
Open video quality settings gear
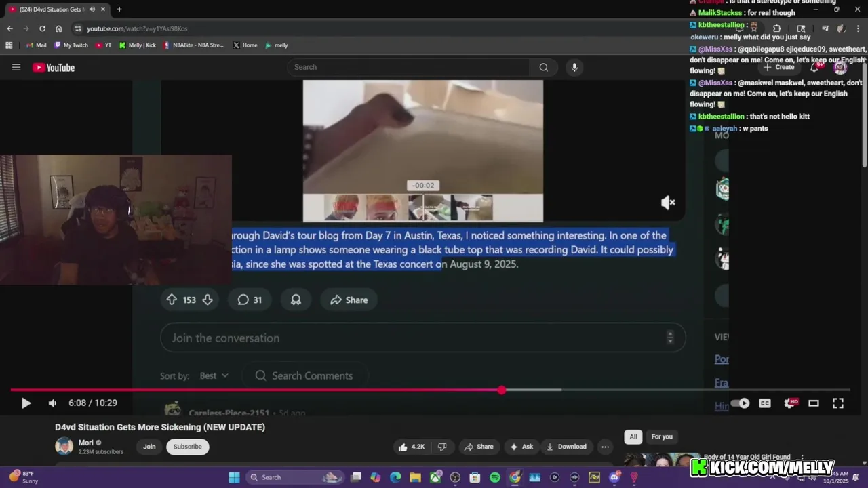[789, 403]
